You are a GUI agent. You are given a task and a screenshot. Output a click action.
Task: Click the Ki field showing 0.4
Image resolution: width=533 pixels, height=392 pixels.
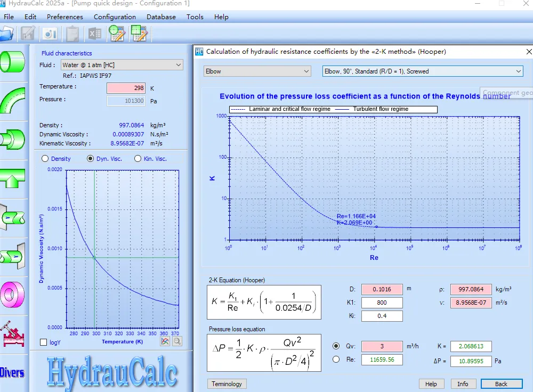(382, 316)
